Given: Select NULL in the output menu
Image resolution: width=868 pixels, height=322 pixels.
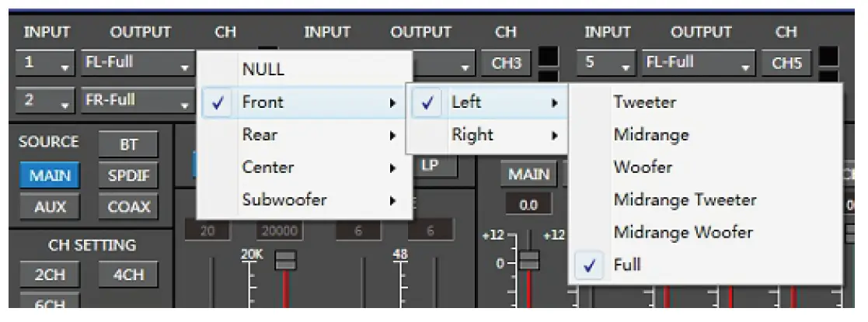Looking at the screenshot, I should click(263, 69).
